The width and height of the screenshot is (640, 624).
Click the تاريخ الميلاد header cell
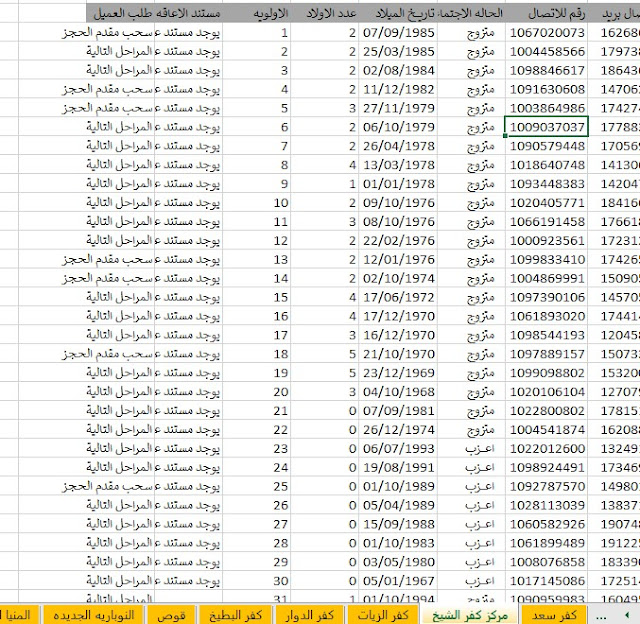[x=398, y=13]
